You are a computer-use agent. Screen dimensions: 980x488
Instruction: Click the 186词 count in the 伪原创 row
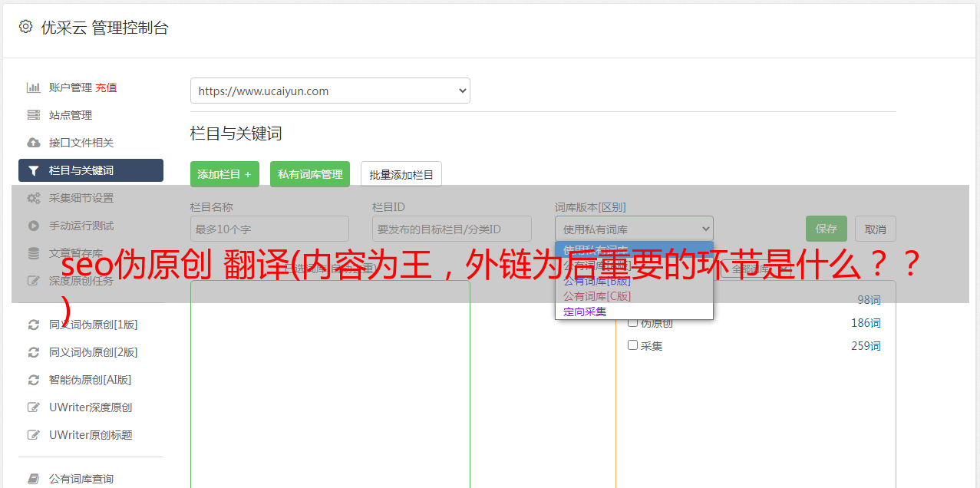point(866,323)
